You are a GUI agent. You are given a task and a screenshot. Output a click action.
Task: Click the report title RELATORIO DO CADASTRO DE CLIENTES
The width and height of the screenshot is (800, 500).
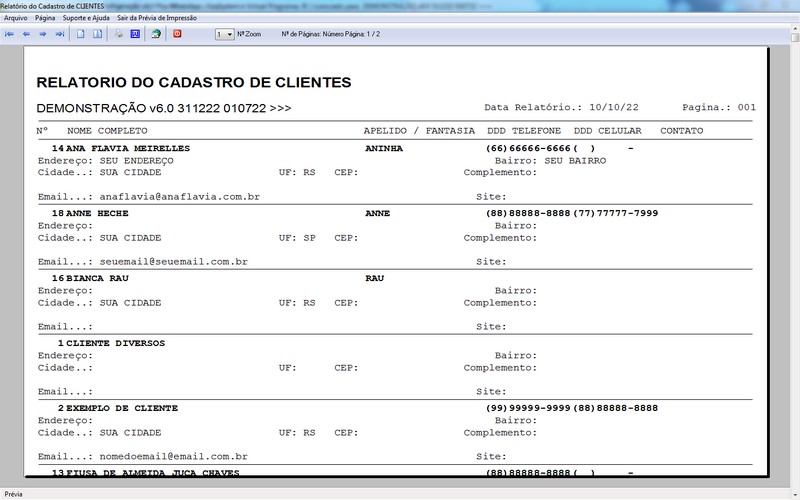(x=194, y=83)
